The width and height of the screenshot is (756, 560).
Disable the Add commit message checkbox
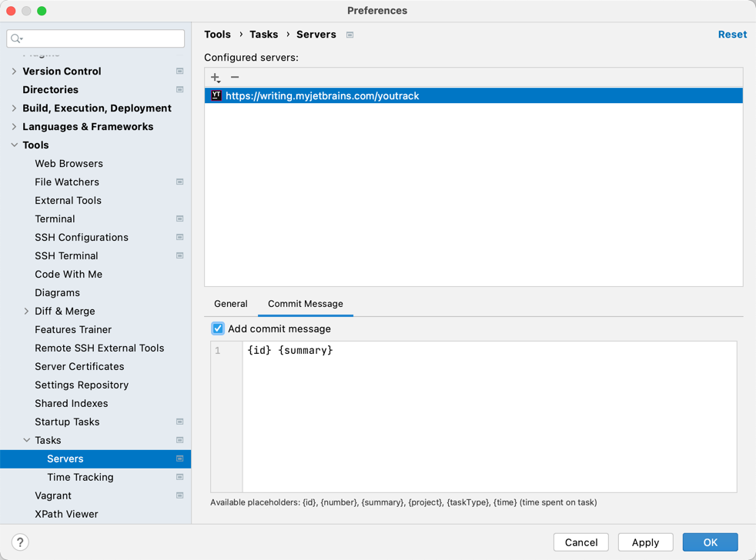click(x=218, y=328)
